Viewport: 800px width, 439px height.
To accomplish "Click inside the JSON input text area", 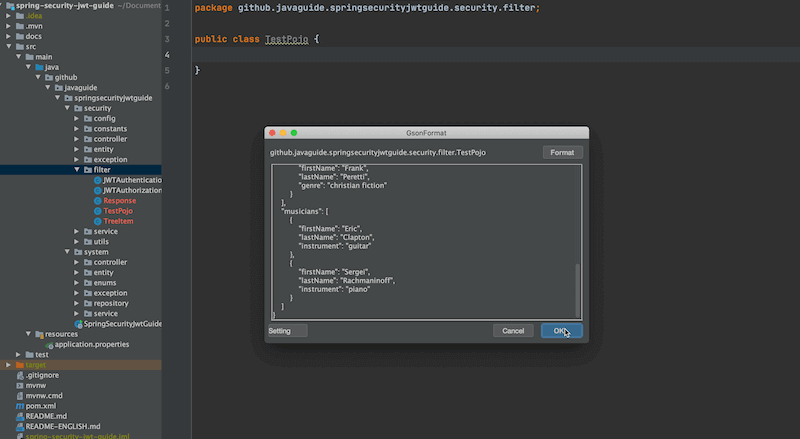I will (x=450, y=230).
